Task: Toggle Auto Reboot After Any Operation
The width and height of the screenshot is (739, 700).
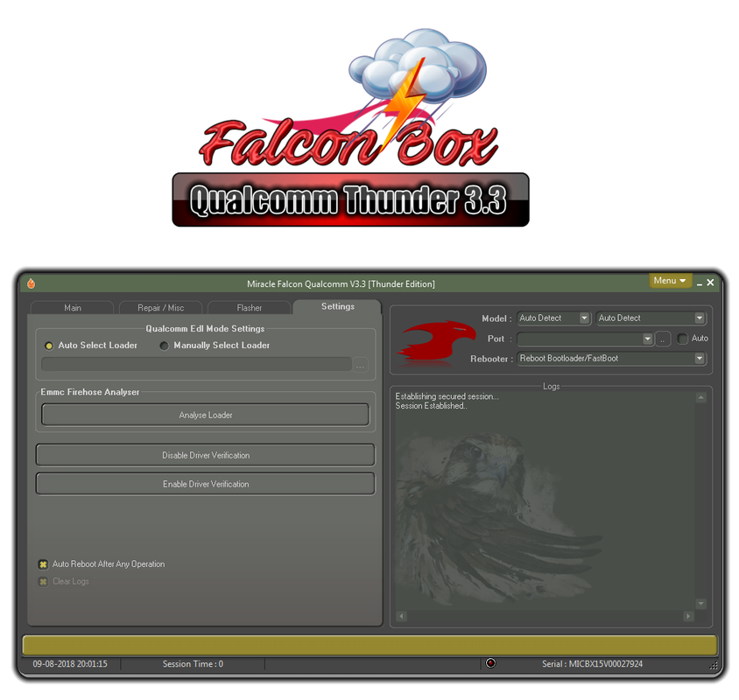Action: click(102, 563)
